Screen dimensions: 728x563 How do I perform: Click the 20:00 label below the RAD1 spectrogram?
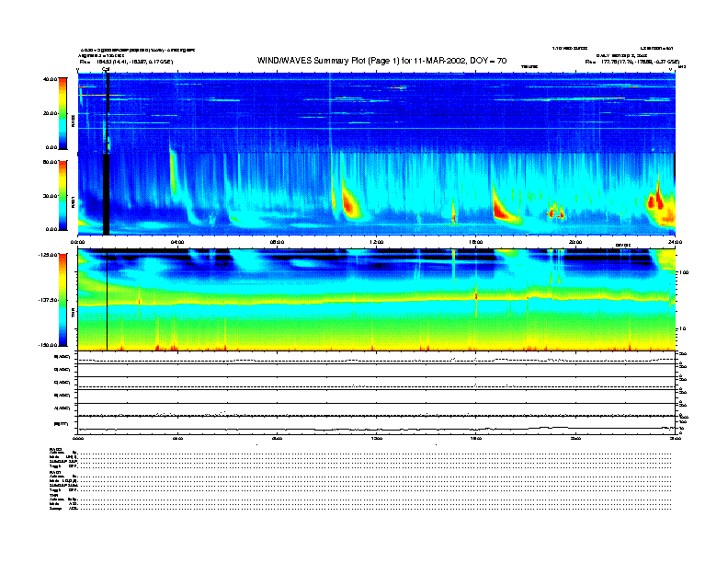[x=575, y=242]
